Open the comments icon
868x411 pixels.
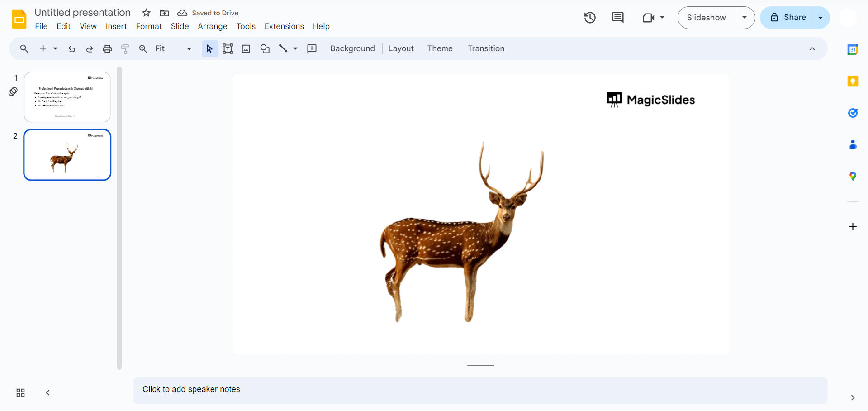[x=617, y=18]
